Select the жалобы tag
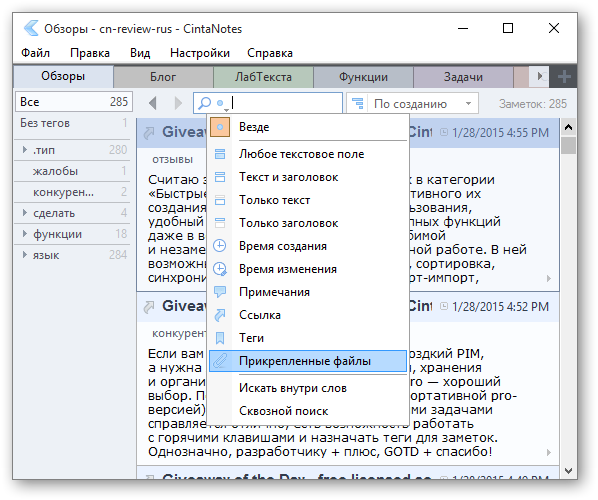The height and width of the screenshot is (500, 598). pyautogui.click(x=73, y=171)
